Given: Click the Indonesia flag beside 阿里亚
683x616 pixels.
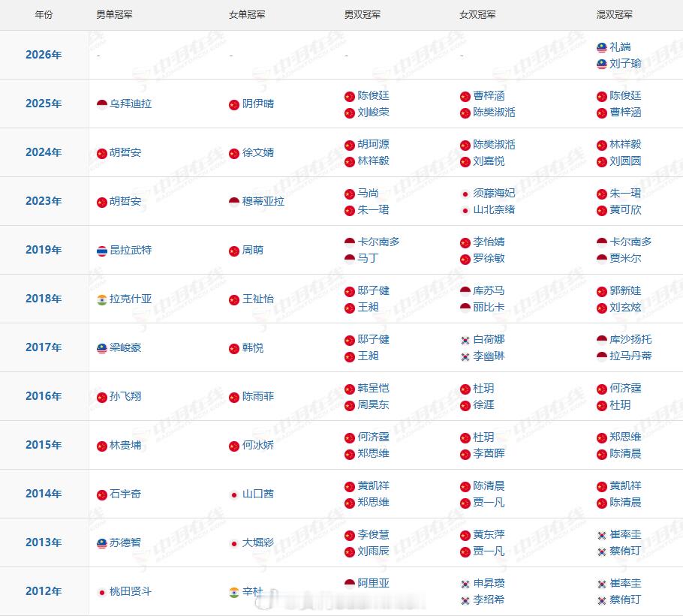Looking at the screenshot, I should (349, 584).
